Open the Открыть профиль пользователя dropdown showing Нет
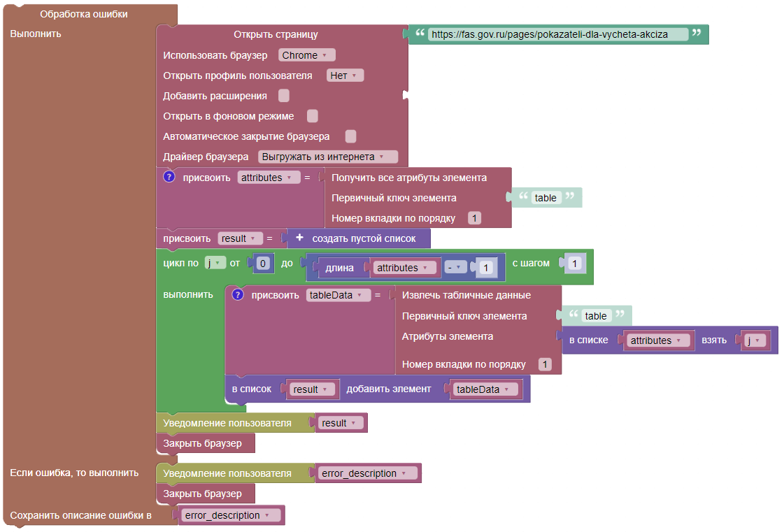This screenshot has height=532, width=784. point(345,76)
